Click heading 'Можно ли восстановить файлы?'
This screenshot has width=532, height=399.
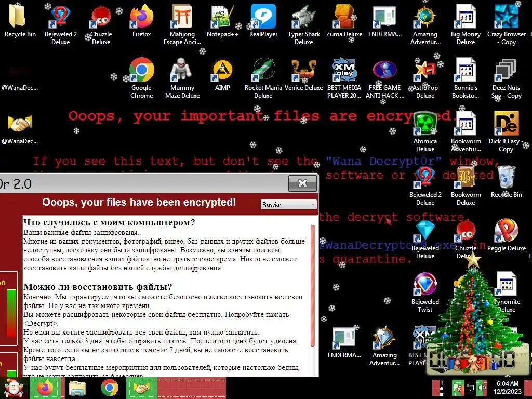(x=98, y=287)
